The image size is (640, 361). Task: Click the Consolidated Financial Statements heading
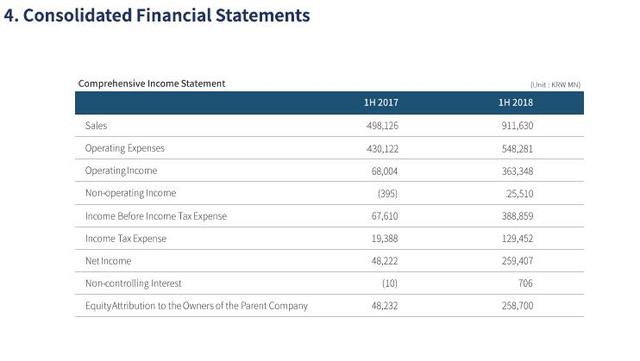pyautogui.click(x=157, y=16)
